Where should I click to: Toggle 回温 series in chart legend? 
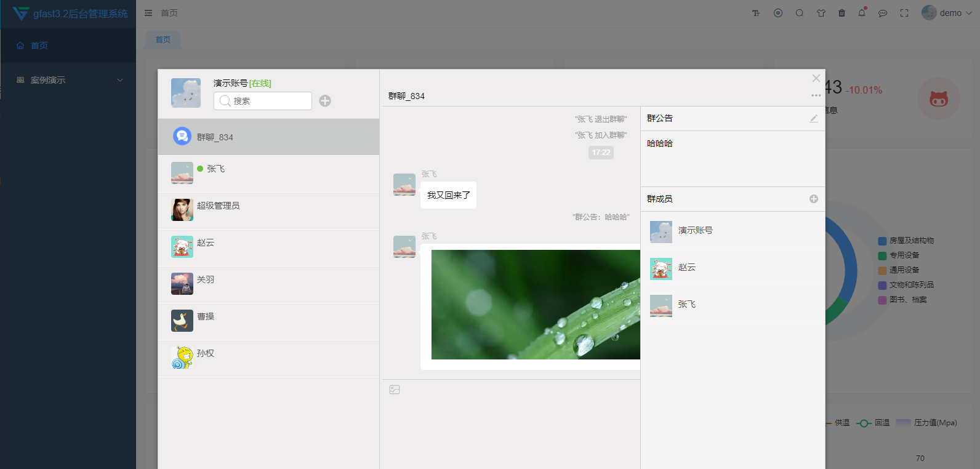point(873,423)
